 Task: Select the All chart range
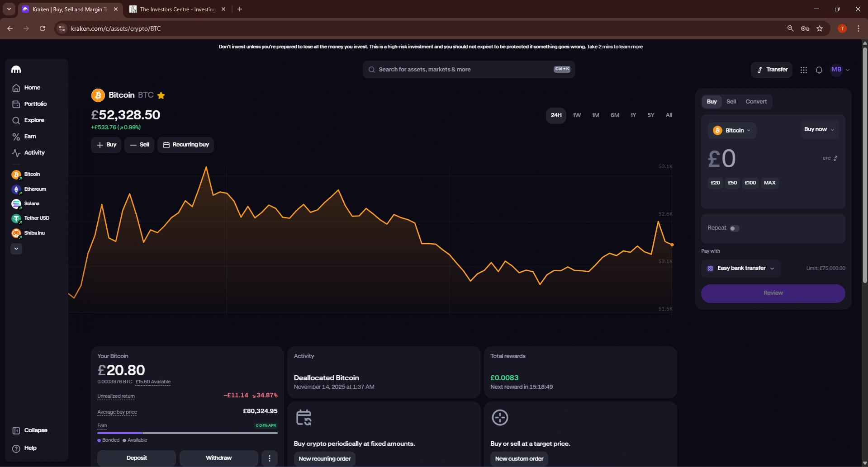tap(669, 115)
